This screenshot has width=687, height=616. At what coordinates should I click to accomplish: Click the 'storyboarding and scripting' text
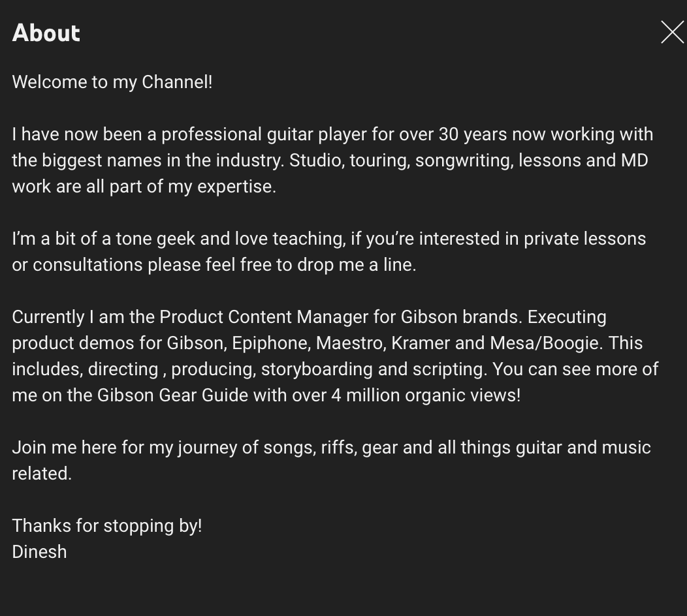click(x=374, y=369)
